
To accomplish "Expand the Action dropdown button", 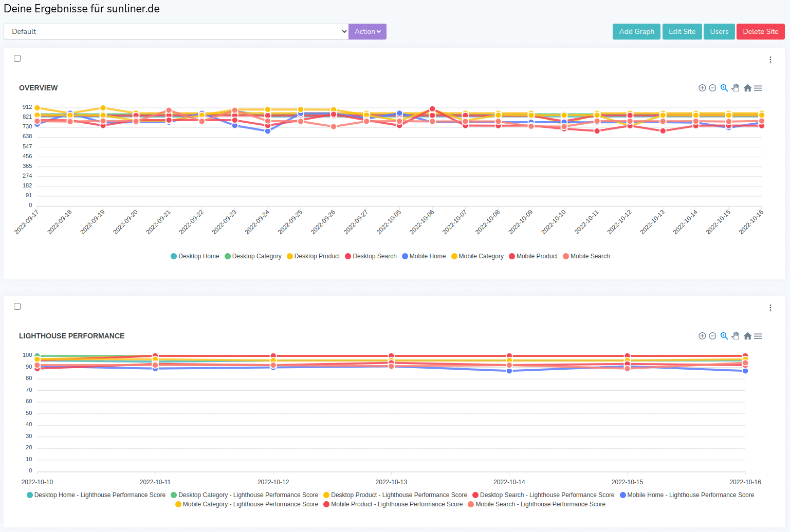I will click(x=368, y=31).
